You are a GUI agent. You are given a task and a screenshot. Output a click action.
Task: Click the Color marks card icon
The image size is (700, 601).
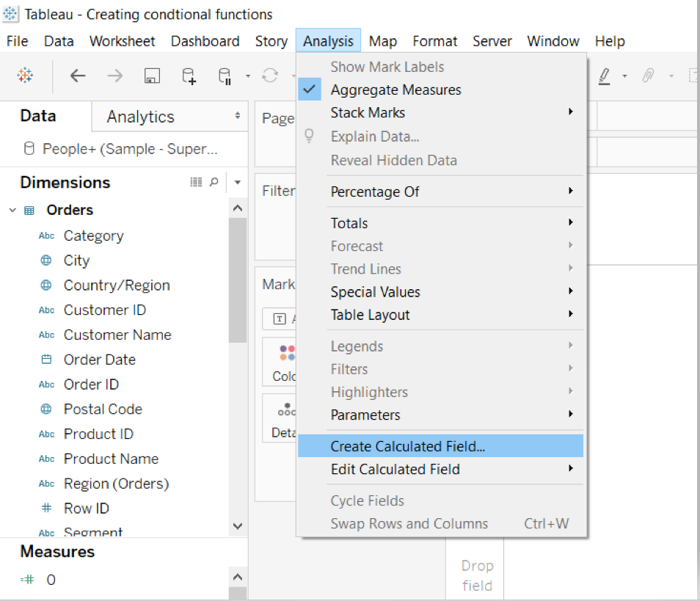pos(287,353)
